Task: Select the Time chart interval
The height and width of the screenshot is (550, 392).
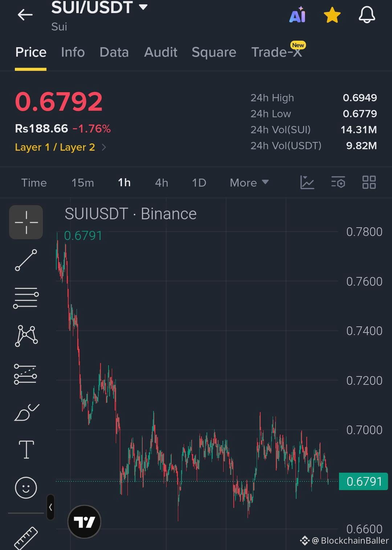Action: [34, 183]
